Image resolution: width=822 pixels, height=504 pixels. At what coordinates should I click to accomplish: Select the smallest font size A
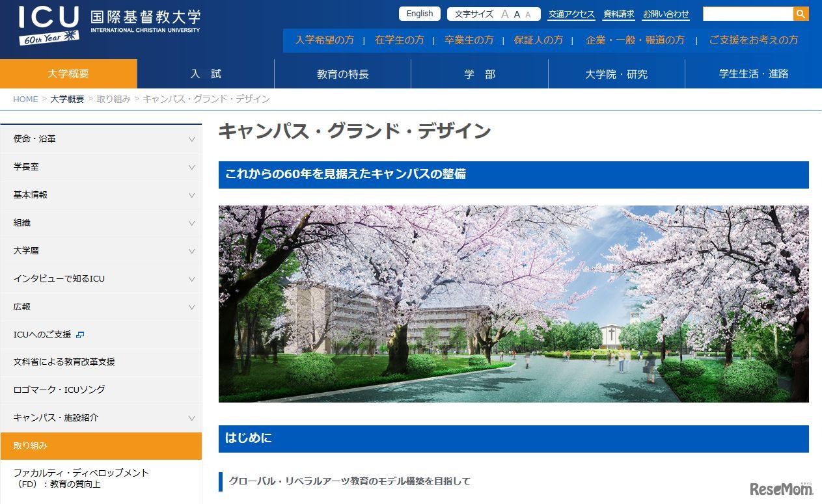pos(528,14)
